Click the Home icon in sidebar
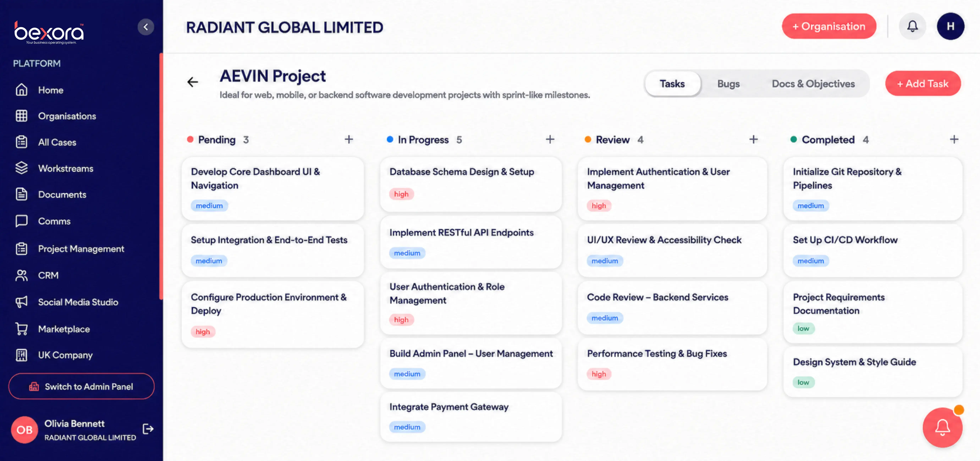 pyautogui.click(x=22, y=90)
